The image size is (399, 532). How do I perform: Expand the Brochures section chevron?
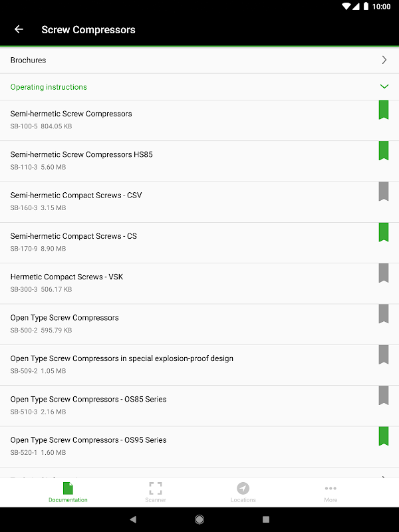(384, 60)
